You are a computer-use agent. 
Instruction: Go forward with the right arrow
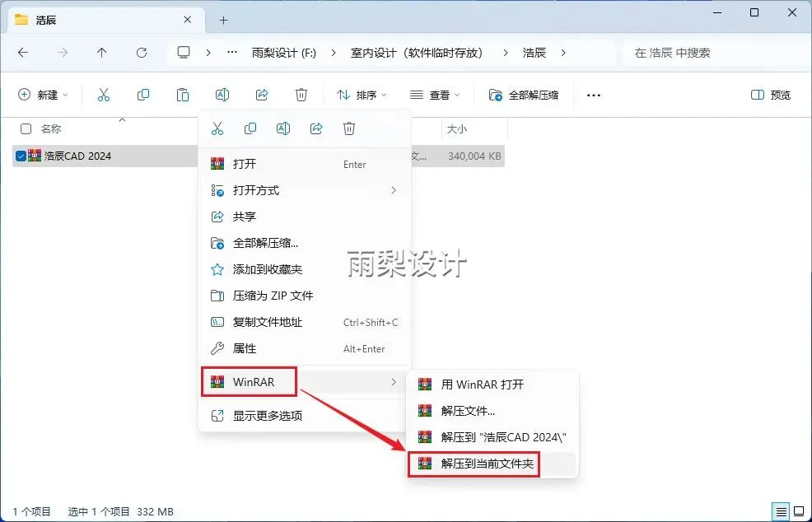pyautogui.click(x=62, y=53)
